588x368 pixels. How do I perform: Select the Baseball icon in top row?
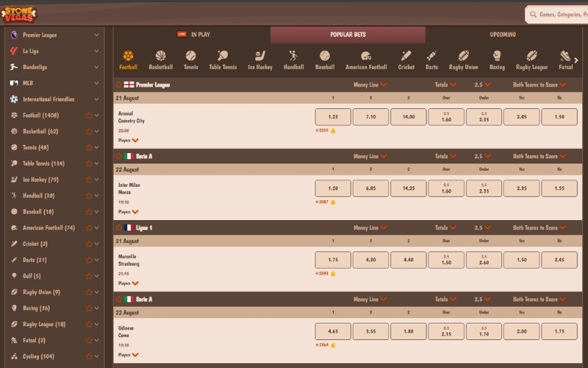click(x=325, y=56)
